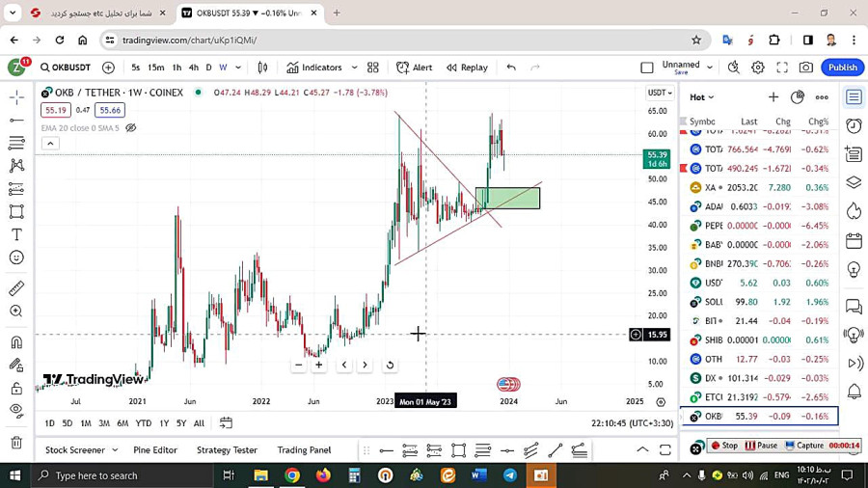Open the layout setup square icon
Image resolution: width=868 pixels, height=488 pixels.
pos(646,68)
